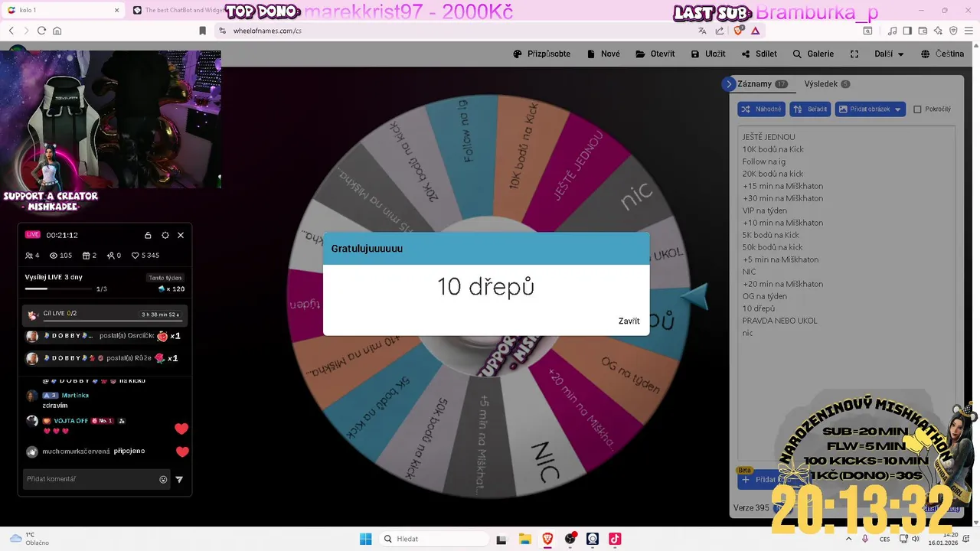Sort entries with Seřadit button
The width and height of the screenshot is (980, 551).
(x=810, y=109)
